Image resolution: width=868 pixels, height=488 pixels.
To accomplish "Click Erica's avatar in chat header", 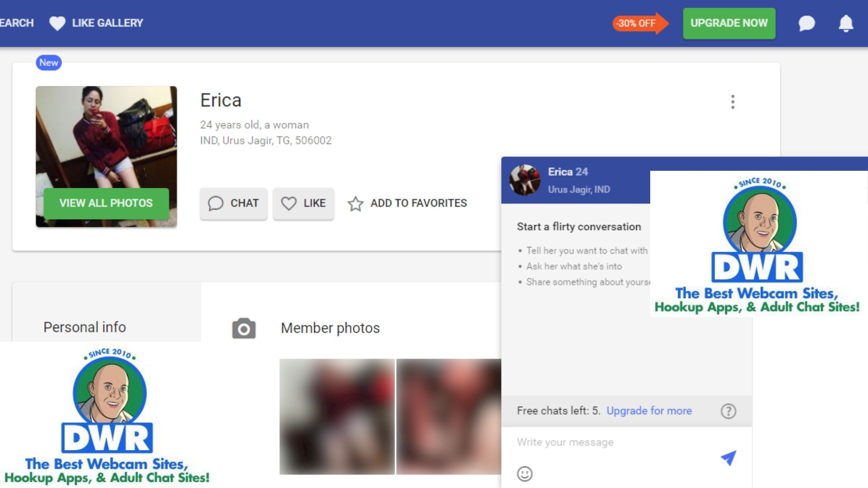I will 525,180.
